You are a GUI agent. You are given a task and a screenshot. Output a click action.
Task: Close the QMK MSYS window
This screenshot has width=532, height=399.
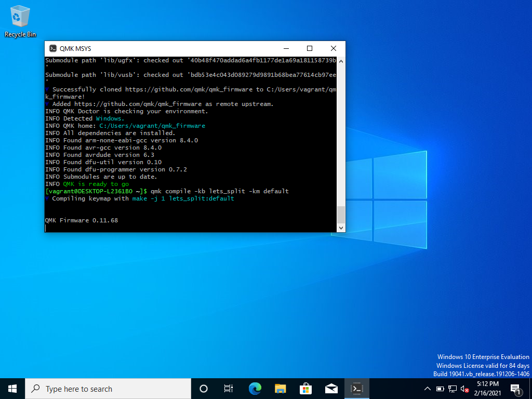334,48
